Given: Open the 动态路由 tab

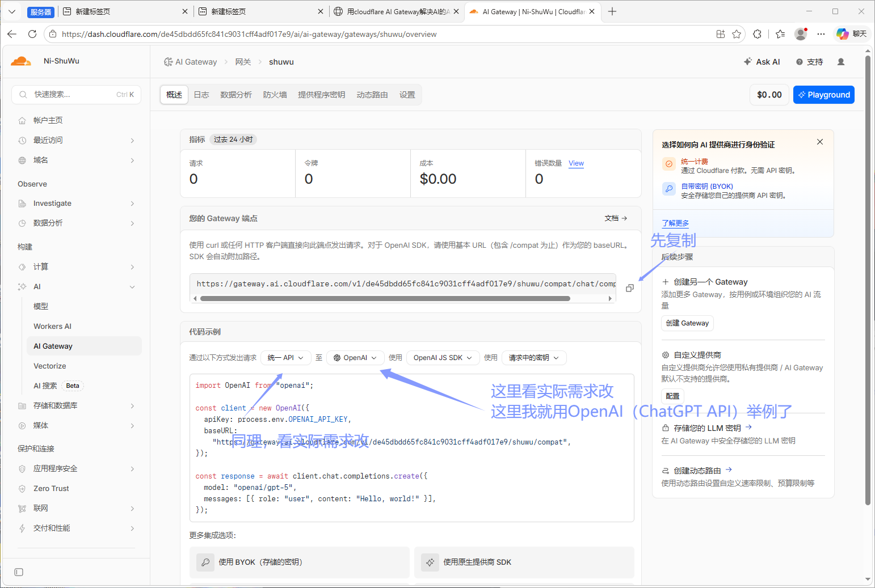Looking at the screenshot, I should [372, 95].
